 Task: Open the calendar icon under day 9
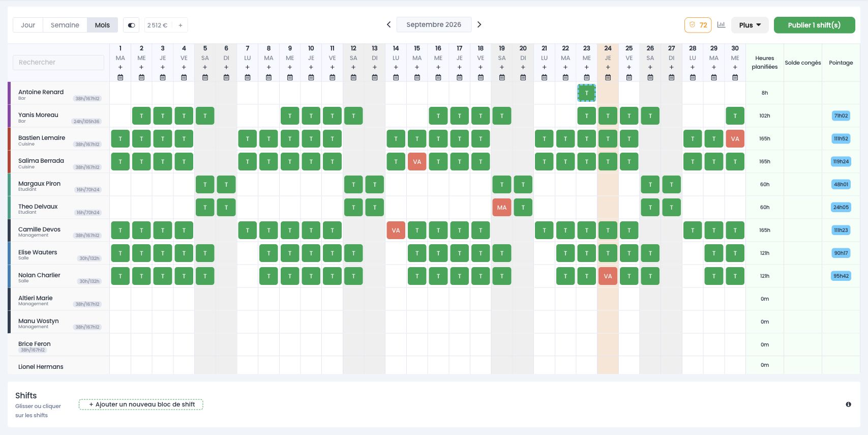tap(290, 77)
